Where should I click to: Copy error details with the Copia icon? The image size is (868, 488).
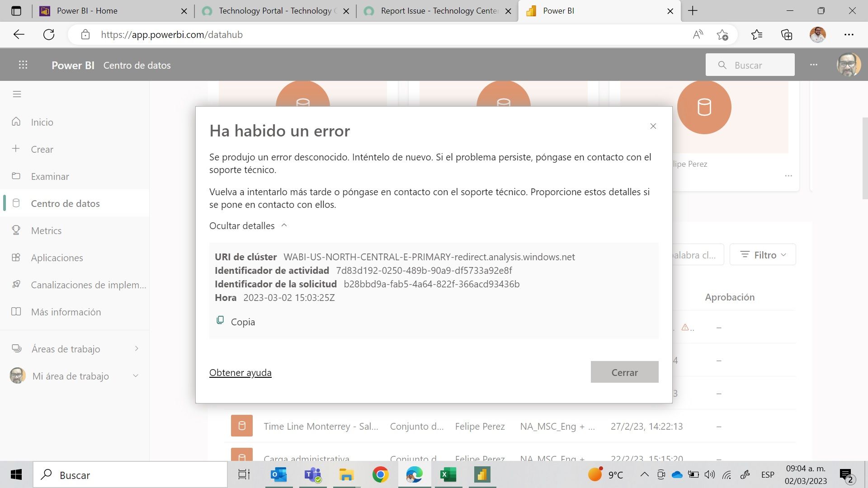tap(220, 320)
